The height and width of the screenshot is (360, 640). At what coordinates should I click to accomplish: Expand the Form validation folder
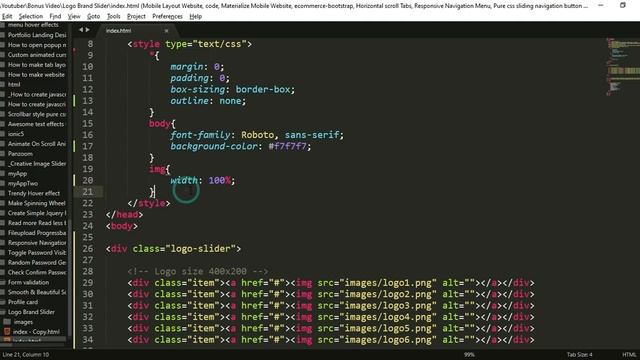[x=28, y=282]
